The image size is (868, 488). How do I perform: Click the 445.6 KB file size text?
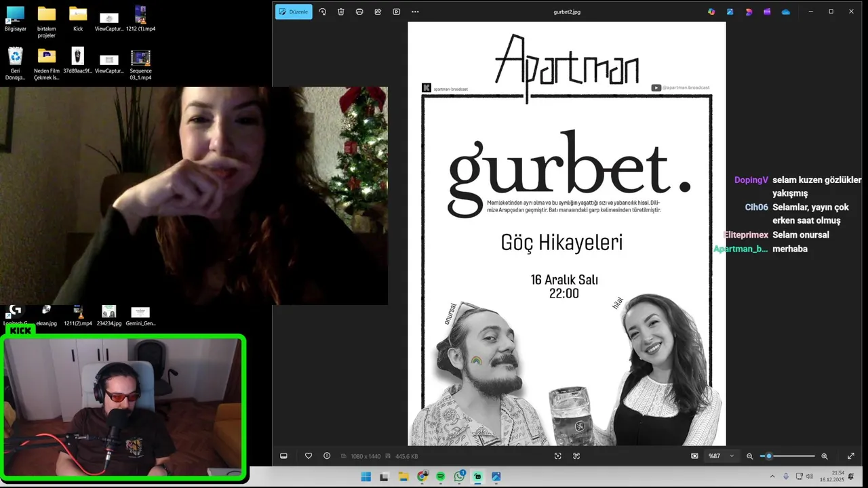tap(406, 456)
